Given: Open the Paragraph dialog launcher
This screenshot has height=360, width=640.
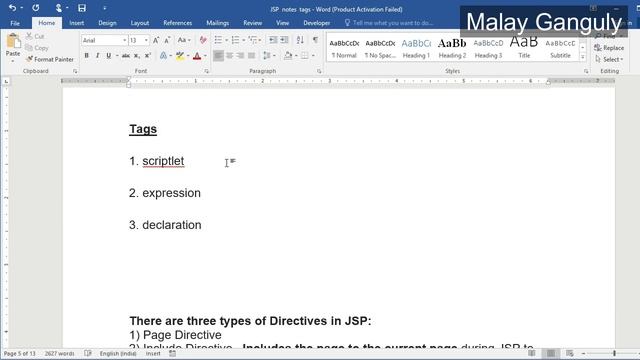Looking at the screenshot, I should (319, 71).
